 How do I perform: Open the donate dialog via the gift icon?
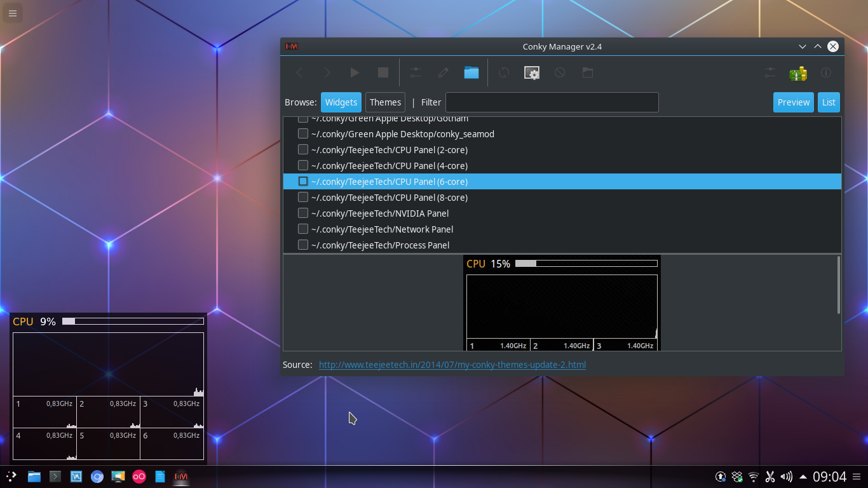pos(799,72)
